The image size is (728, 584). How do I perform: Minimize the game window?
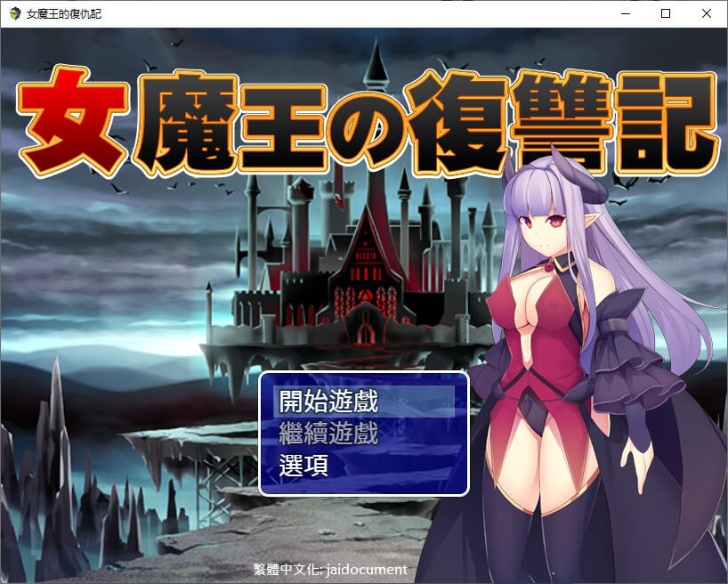click(x=626, y=13)
